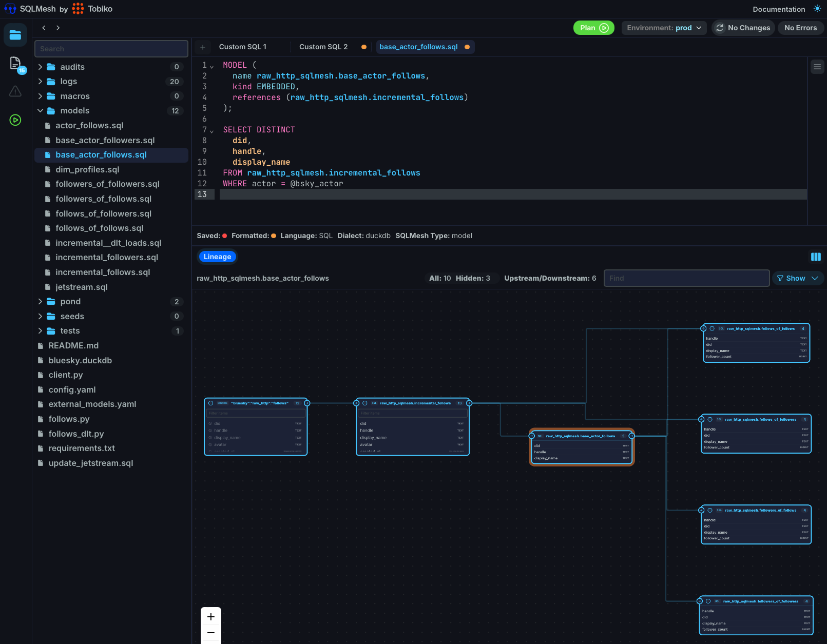The image size is (827, 644).
Task: Click output handle of base_actor_follows node
Action: tap(632, 436)
